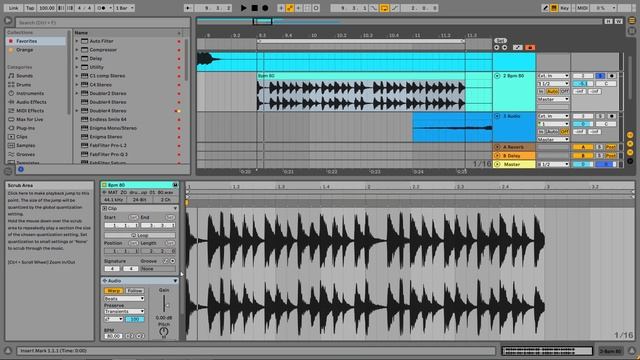Expand Auto Filter device in browser
Viewport: 640px width, 360px height.
pos(77,41)
